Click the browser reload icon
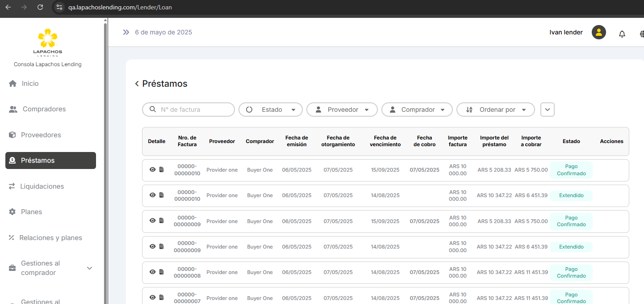This screenshot has height=304, width=644. (40, 7)
